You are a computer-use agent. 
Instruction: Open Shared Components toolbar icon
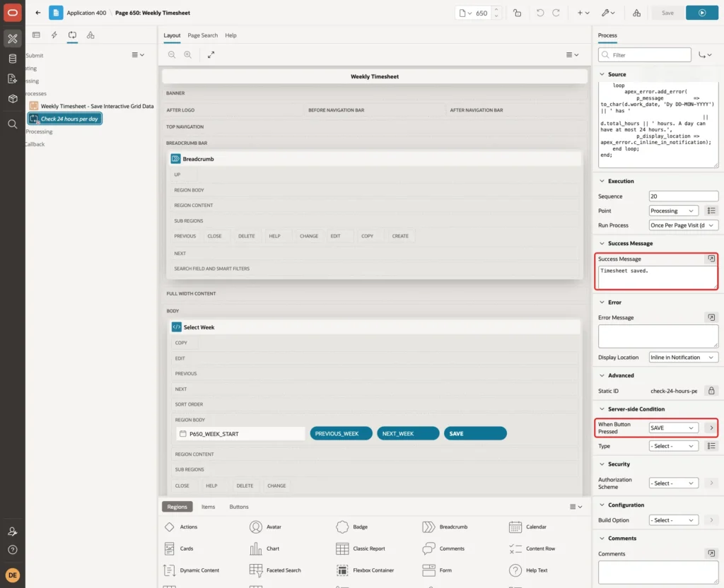click(636, 13)
